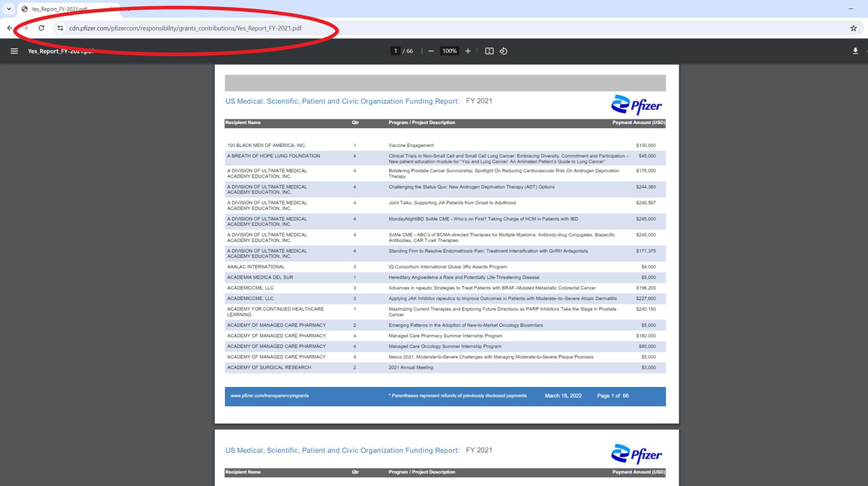
Task: Click the $248,567 payment amount
Action: [646, 203]
